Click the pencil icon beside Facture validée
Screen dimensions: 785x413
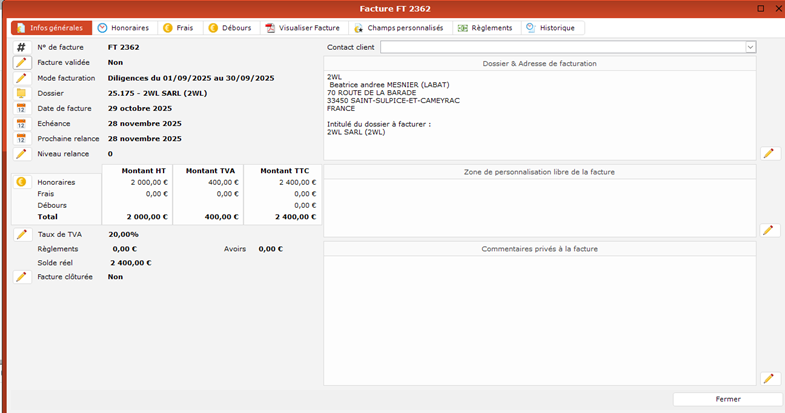[x=21, y=62]
